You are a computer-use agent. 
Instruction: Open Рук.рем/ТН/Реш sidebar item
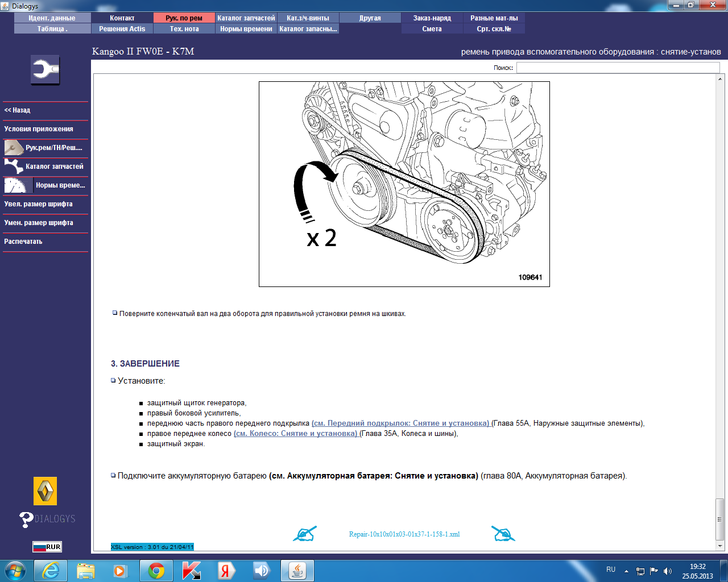(45, 148)
